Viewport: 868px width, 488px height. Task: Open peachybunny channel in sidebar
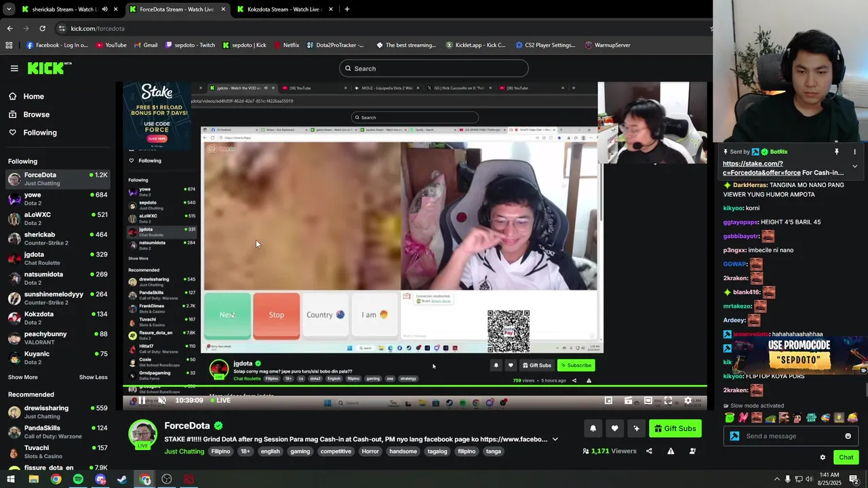[58, 338]
